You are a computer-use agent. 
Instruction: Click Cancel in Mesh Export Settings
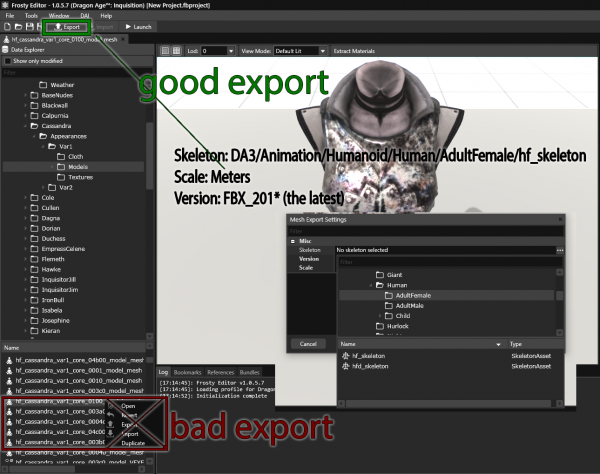[x=308, y=344]
